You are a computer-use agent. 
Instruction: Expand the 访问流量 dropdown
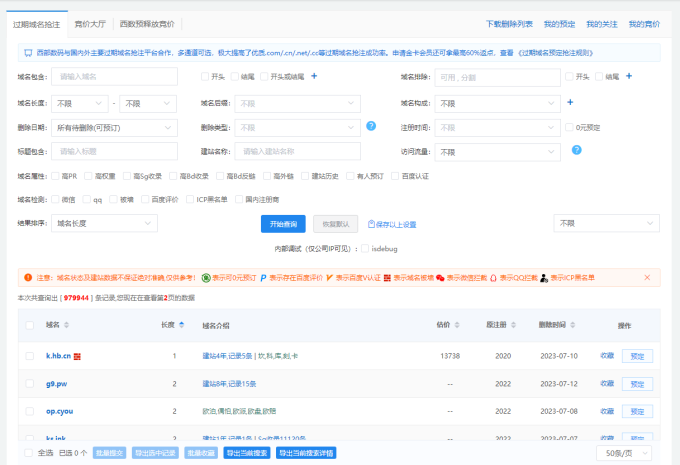click(497, 152)
